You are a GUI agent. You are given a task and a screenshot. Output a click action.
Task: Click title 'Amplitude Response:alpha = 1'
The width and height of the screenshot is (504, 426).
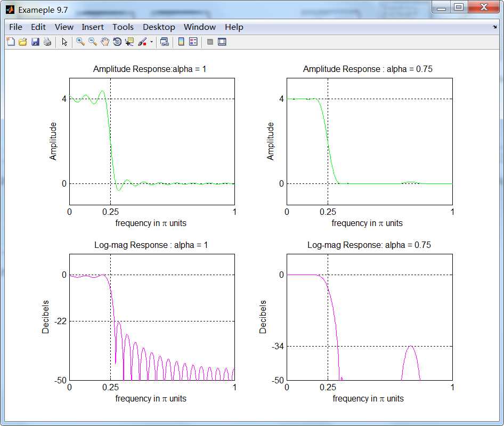pos(150,69)
